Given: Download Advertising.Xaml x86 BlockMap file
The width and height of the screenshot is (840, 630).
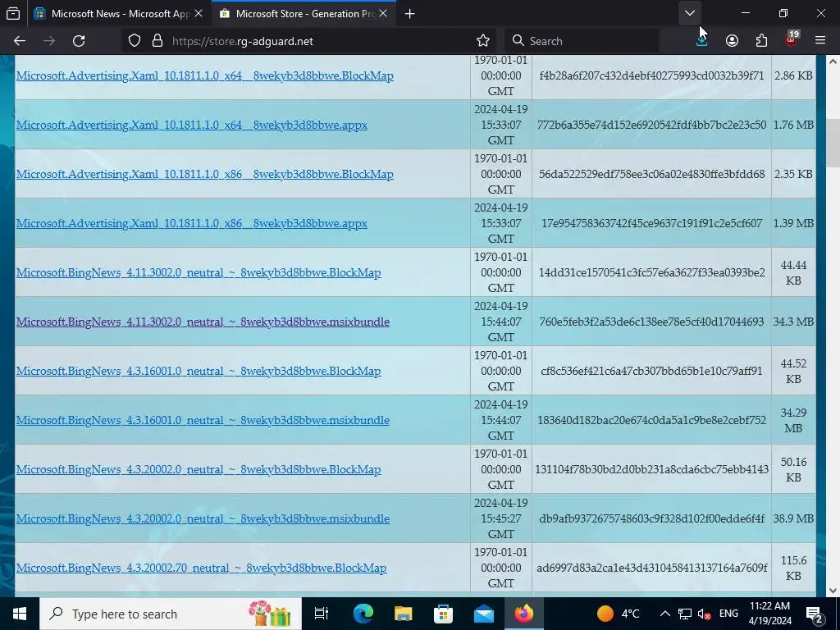Looking at the screenshot, I should tap(204, 174).
